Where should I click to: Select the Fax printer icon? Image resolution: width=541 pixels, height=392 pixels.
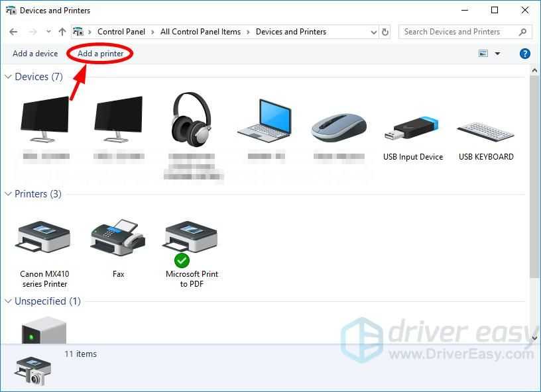(118, 237)
